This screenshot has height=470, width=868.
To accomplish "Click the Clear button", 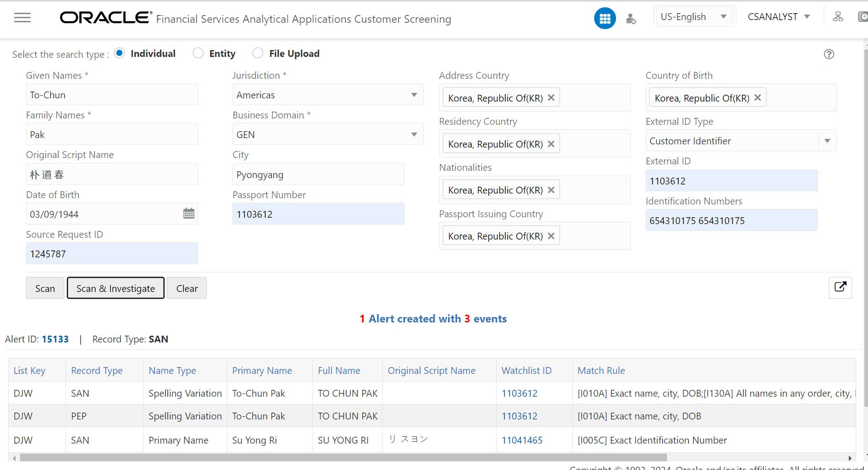I will [187, 288].
